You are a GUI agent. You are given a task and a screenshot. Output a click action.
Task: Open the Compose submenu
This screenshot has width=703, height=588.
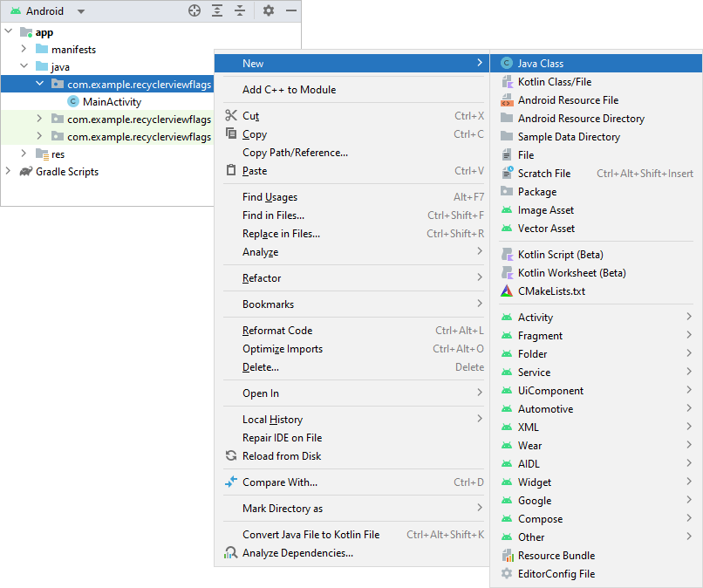coord(597,518)
